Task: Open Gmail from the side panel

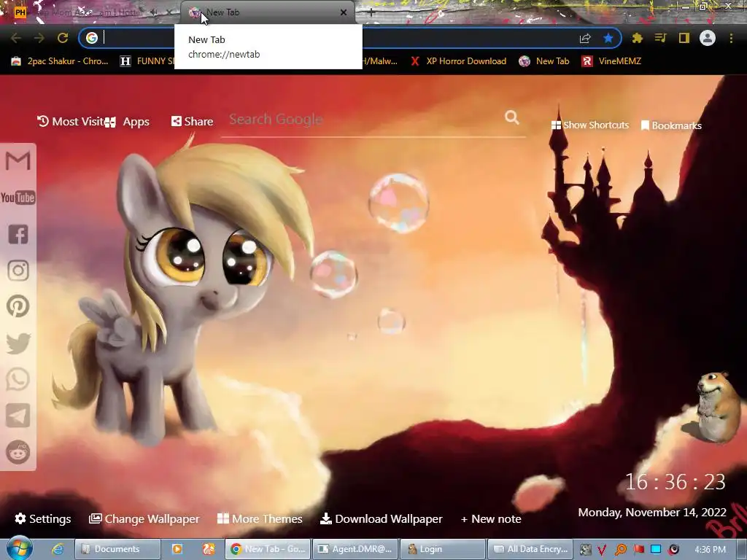Action: (x=18, y=160)
